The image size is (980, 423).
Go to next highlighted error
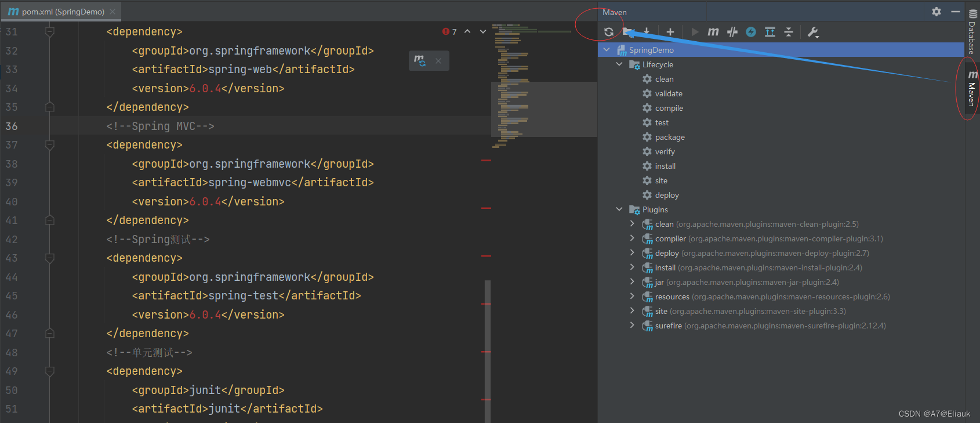pos(483,31)
